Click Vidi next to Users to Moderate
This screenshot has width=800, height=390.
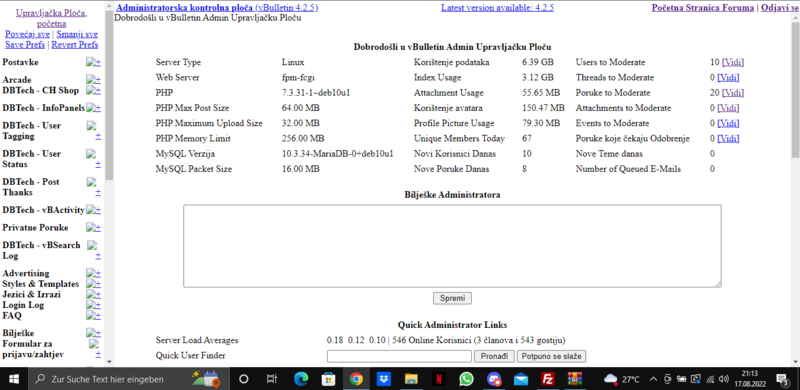(x=733, y=62)
